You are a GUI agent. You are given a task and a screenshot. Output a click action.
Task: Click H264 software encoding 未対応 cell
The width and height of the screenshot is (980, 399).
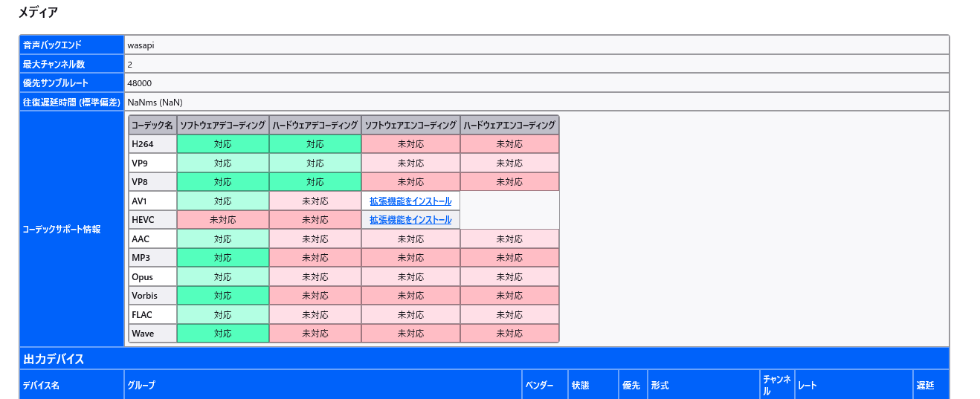[x=410, y=144]
